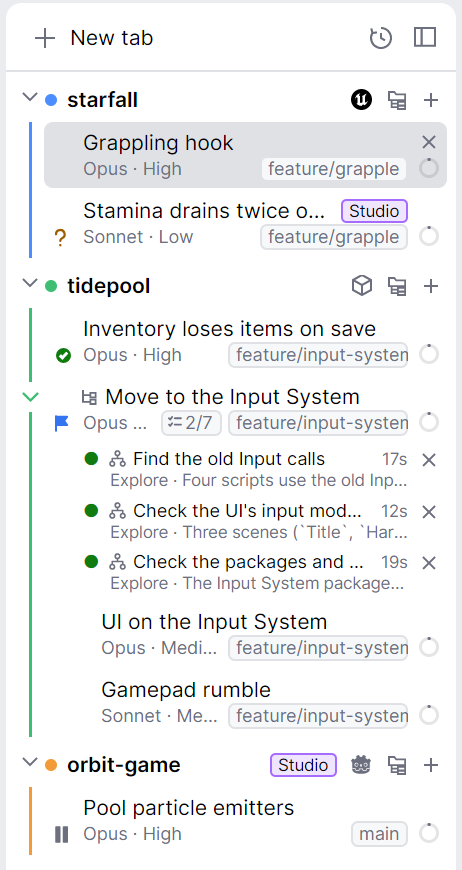462x870 pixels.
Task: Click the Studio badge on orbit-game
Action: [x=303, y=765]
